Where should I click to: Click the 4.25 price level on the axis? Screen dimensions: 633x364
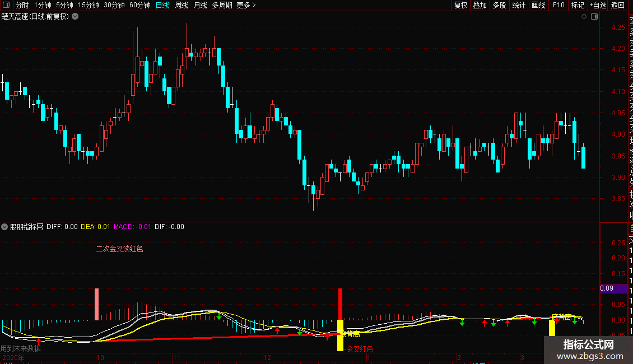(618, 27)
